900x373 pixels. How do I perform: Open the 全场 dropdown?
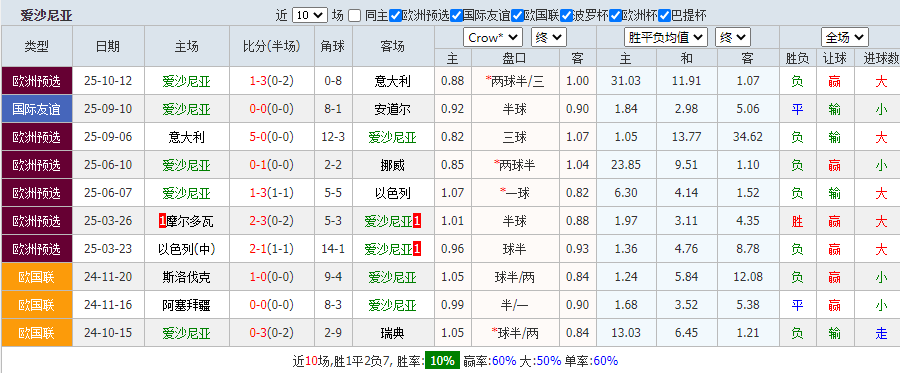[844, 38]
